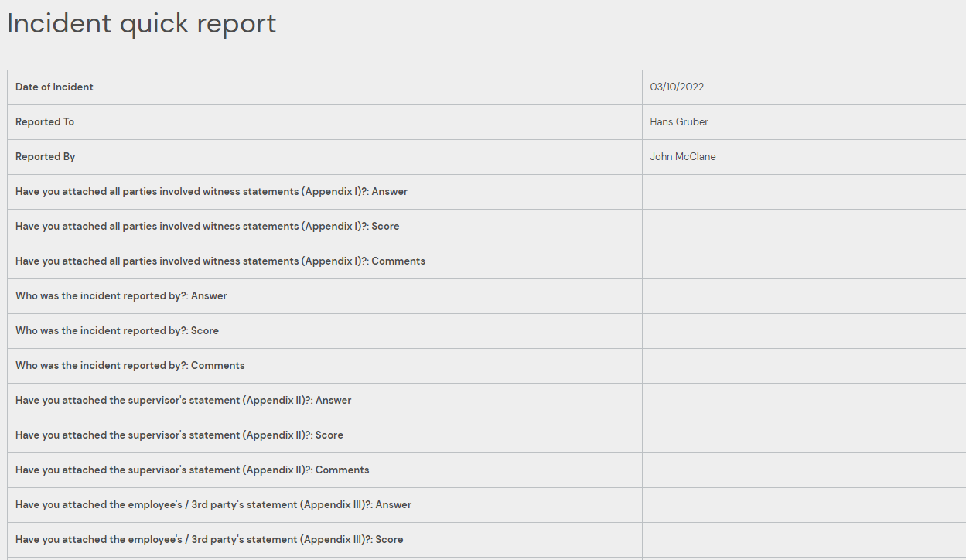Click 'Who was the incident reported by' Comments label
Screen dimensions: 966x560
[x=130, y=366]
